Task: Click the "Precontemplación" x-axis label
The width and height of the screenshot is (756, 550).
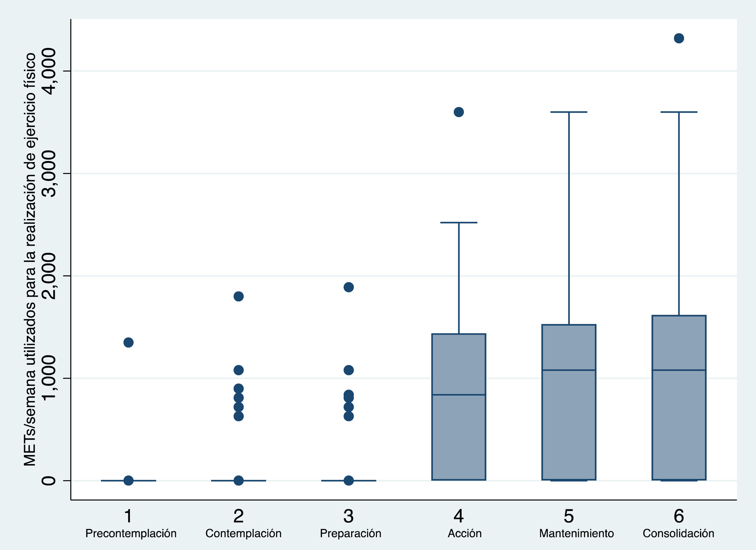Action: tap(131, 534)
